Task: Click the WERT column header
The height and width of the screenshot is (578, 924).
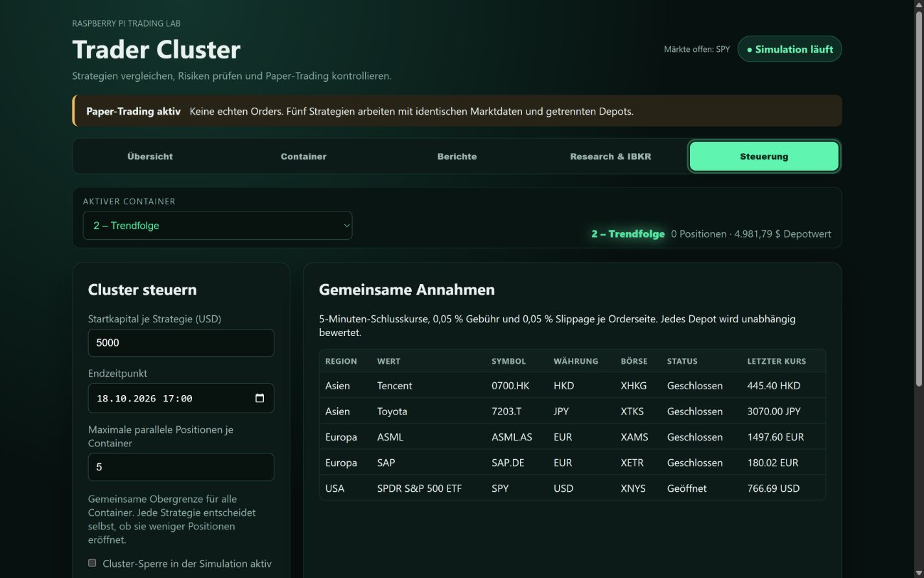Action: click(388, 361)
